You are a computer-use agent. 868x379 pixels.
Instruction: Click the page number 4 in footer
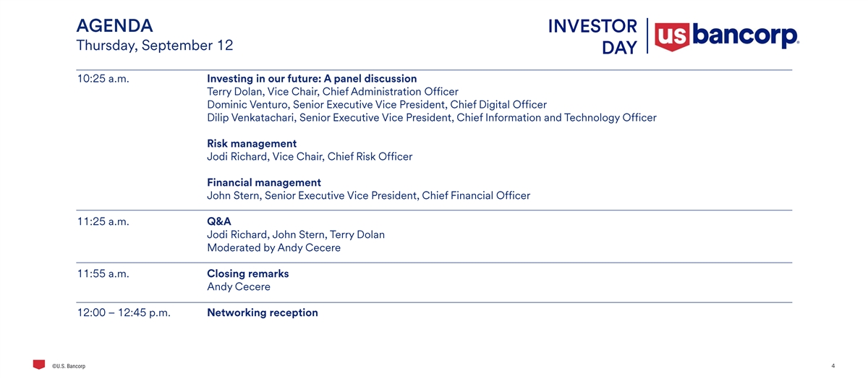(833, 366)
